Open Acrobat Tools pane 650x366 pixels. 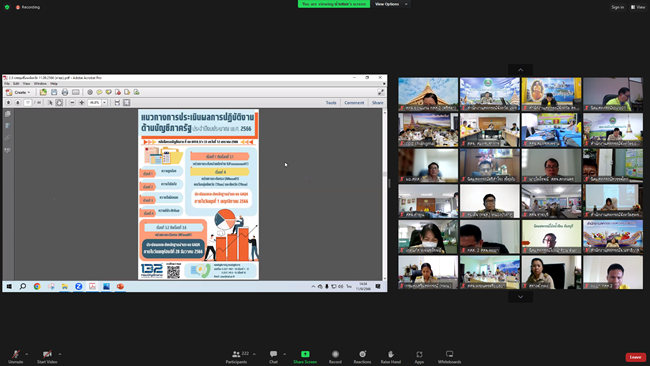331,102
